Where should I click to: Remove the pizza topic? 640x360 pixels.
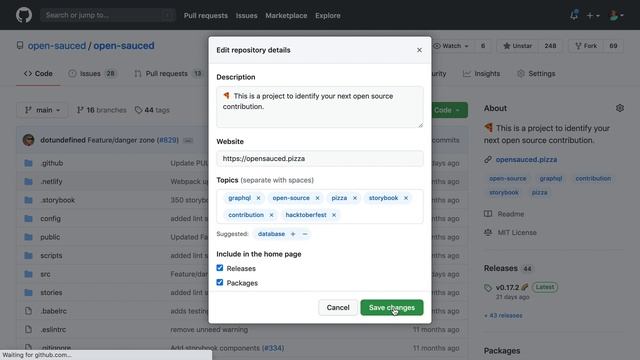pyautogui.click(x=355, y=198)
